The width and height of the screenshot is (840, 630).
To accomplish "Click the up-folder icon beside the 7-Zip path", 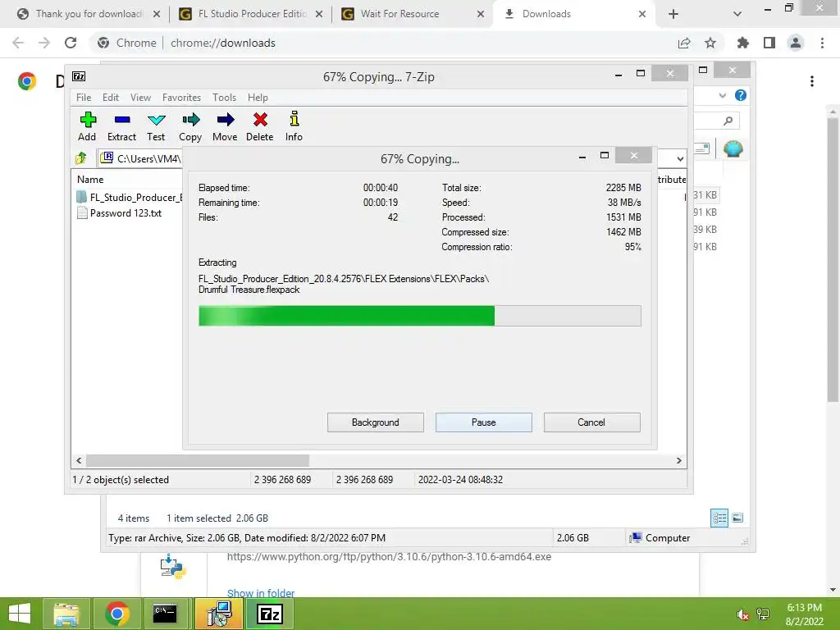I will click(81, 158).
